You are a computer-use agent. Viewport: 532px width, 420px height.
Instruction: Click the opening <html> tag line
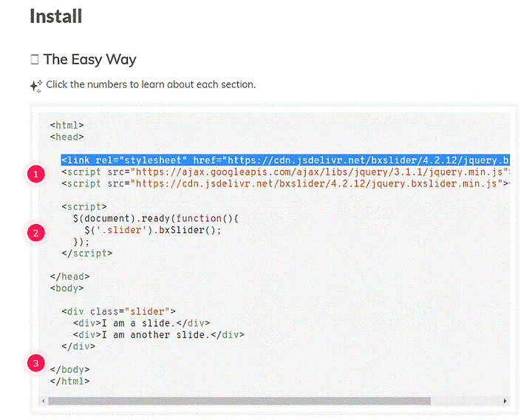(x=66, y=125)
